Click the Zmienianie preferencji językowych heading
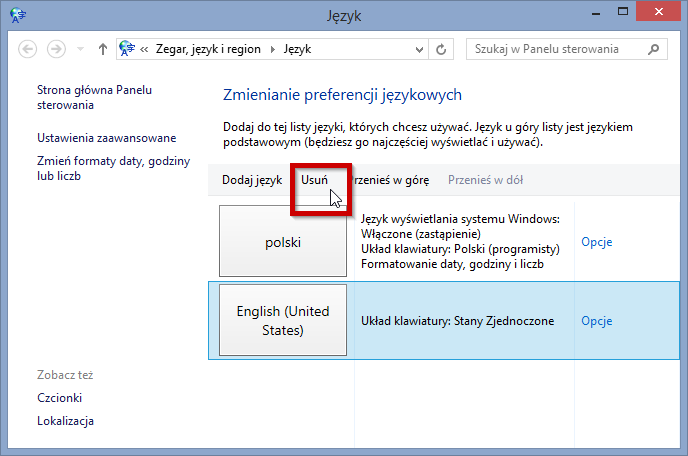Screen dimensions: 688x456 [x=342, y=95]
